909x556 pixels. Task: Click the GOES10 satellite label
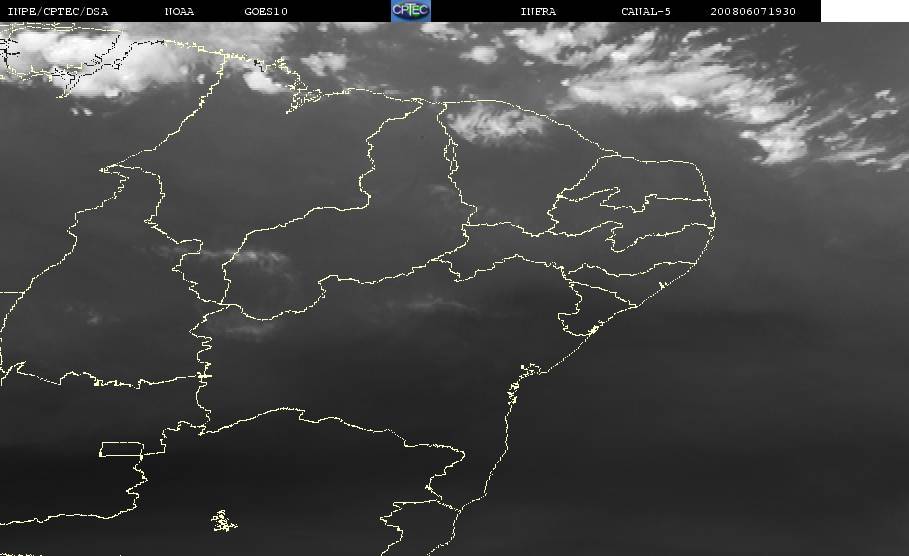266,12
